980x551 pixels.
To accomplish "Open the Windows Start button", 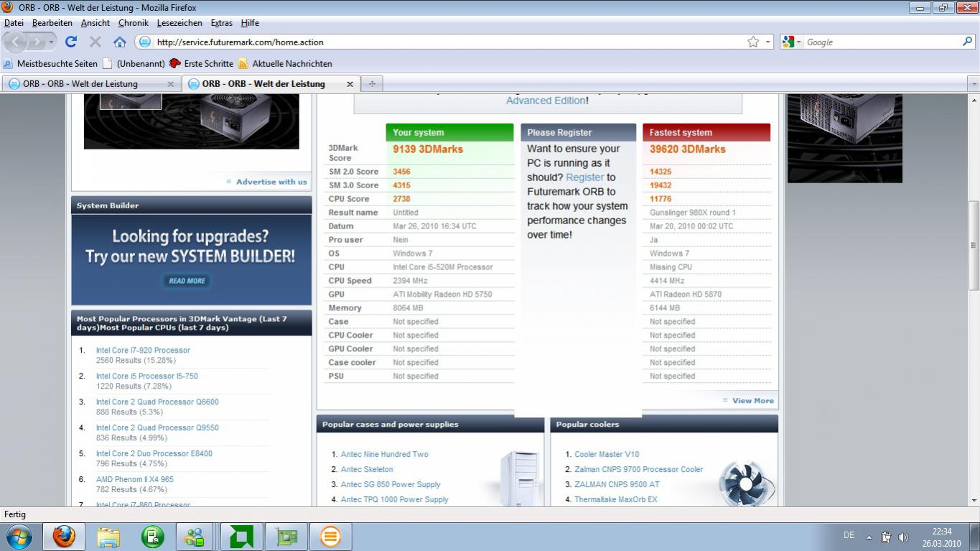I will tap(19, 537).
